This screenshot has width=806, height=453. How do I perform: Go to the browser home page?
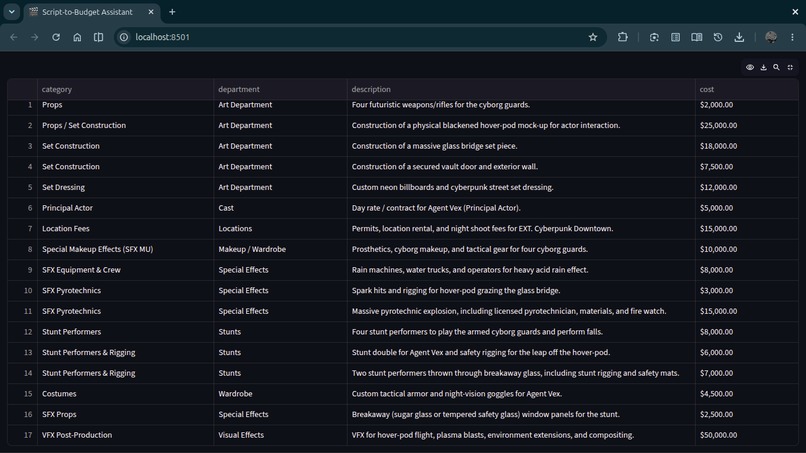pos(77,37)
